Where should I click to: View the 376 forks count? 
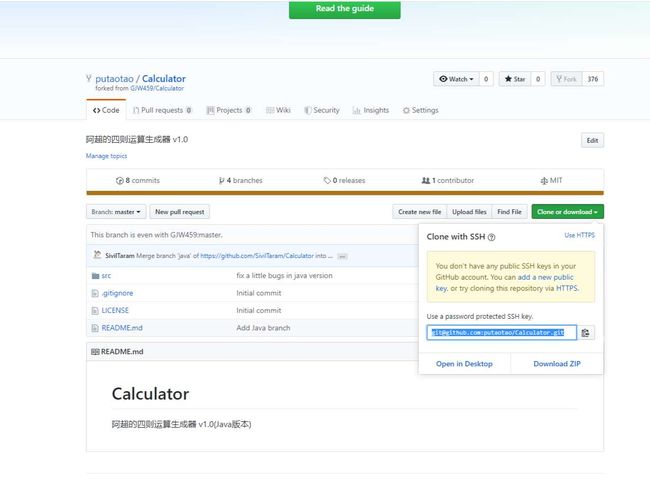click(x=593, y=79)
